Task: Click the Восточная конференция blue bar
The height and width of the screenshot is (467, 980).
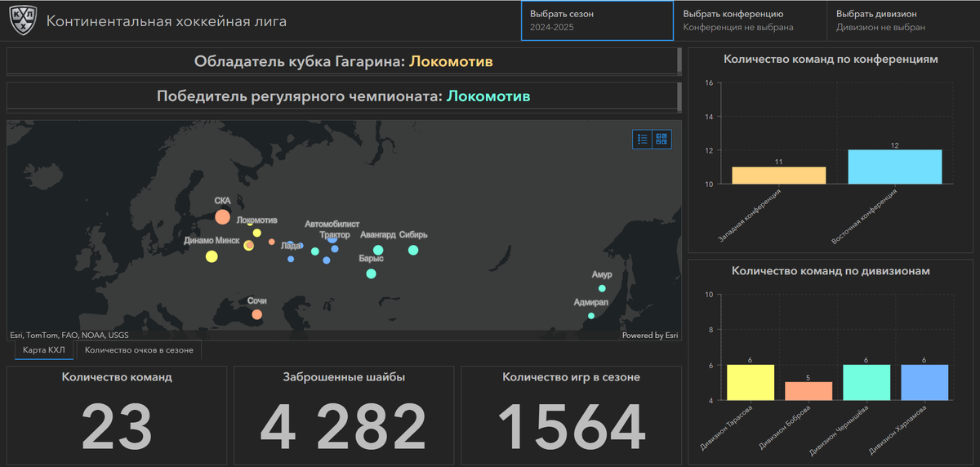Action: pos(895,167)
